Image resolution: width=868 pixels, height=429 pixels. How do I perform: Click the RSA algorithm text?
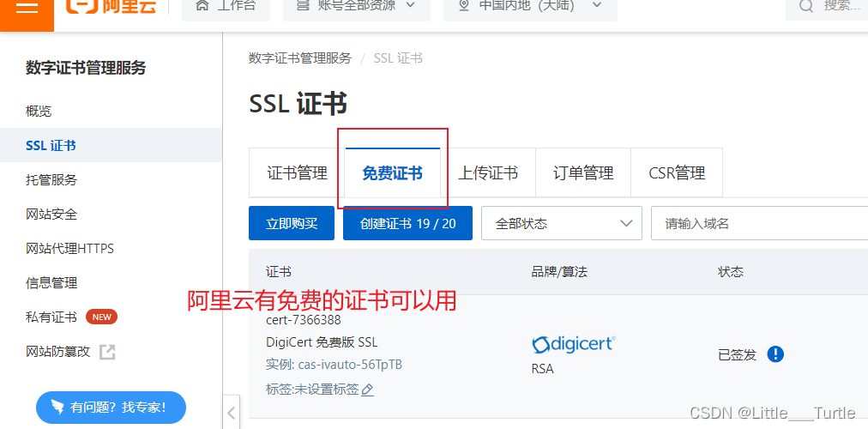[542, 369]
